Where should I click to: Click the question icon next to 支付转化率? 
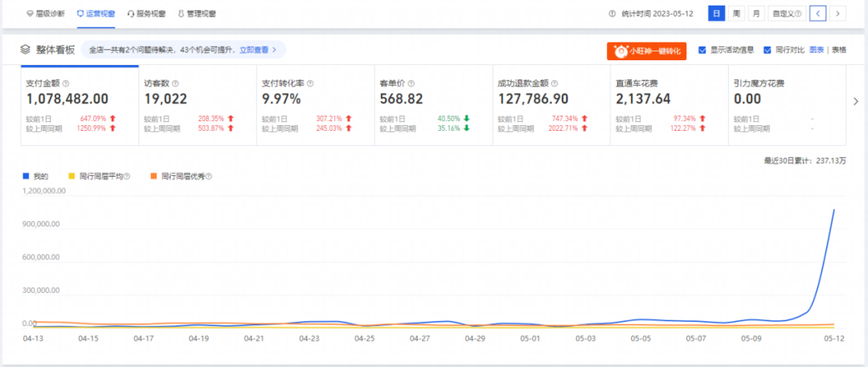(x=309, y=83)
